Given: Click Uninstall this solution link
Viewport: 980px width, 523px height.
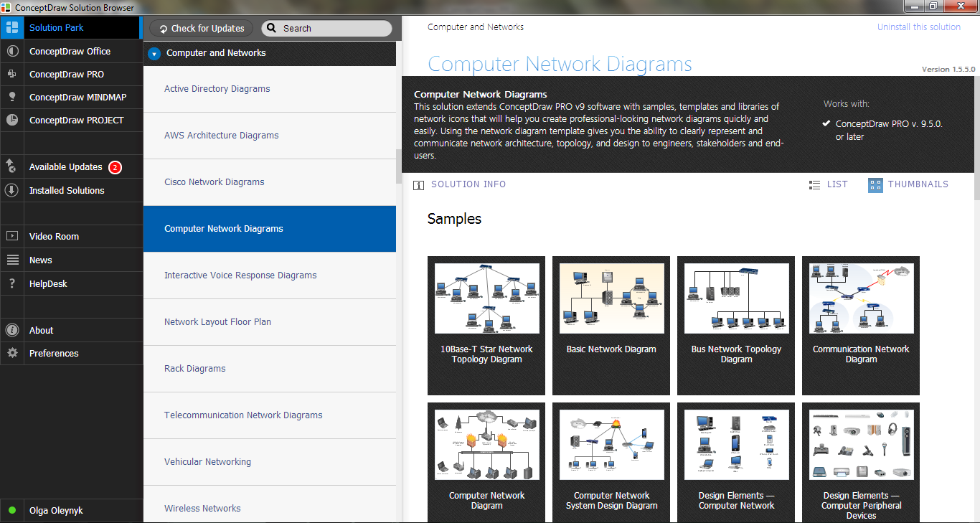Looking at the screenshot, I should 919,27.
